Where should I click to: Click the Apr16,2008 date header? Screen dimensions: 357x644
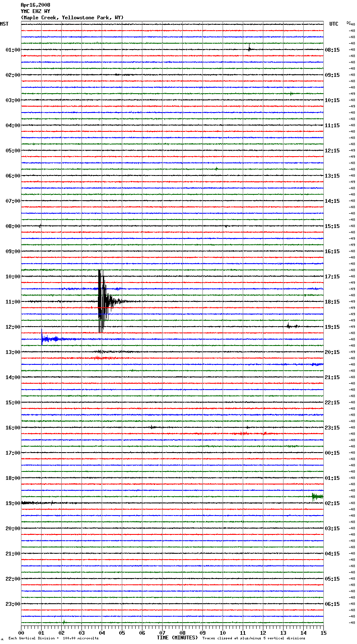tap(35, 5)
